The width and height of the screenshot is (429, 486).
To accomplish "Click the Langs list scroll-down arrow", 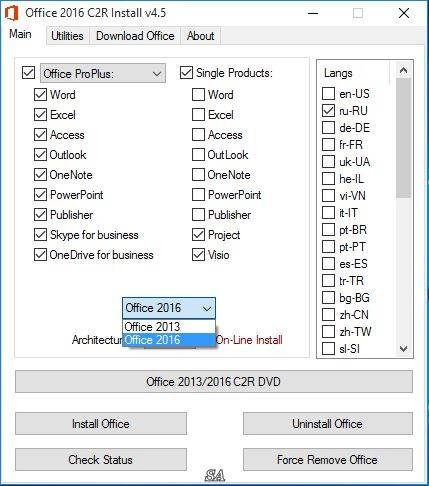I will pyautogui.click(x=403, y=349).
